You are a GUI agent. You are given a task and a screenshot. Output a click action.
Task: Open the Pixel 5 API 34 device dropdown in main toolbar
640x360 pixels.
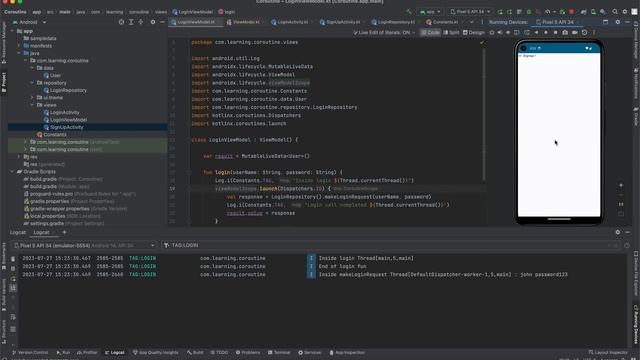tap(470, 12)
